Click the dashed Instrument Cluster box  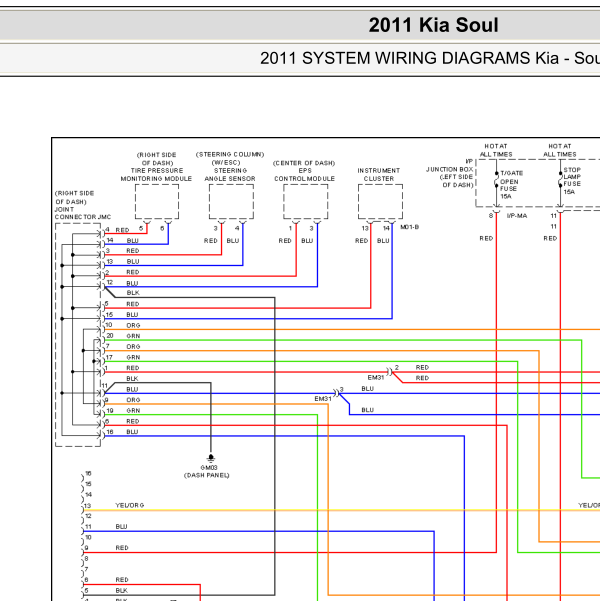[380, 202]
